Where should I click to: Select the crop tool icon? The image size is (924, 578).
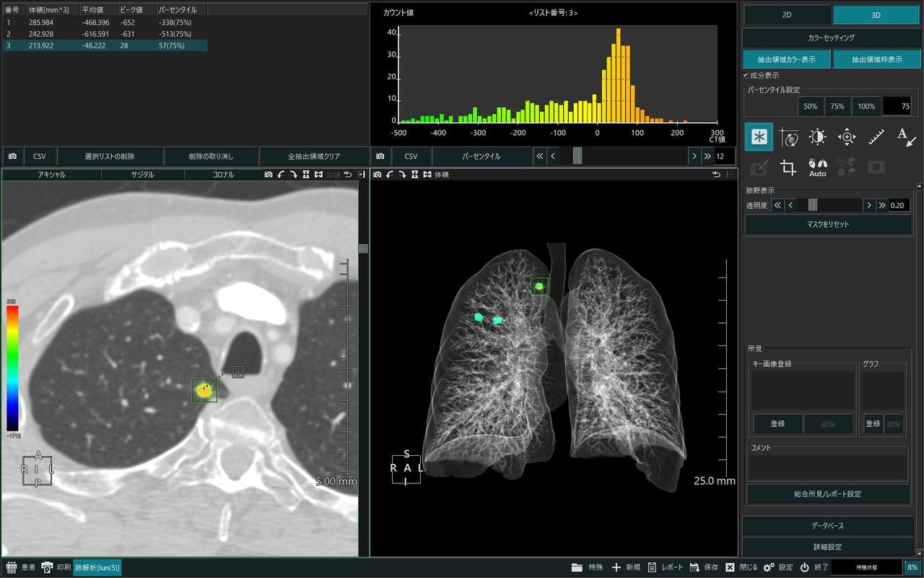pos(788,168)
